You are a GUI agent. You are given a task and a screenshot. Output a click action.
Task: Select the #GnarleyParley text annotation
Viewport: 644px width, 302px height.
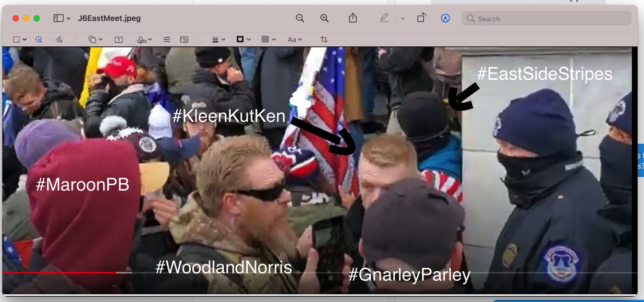409,274
